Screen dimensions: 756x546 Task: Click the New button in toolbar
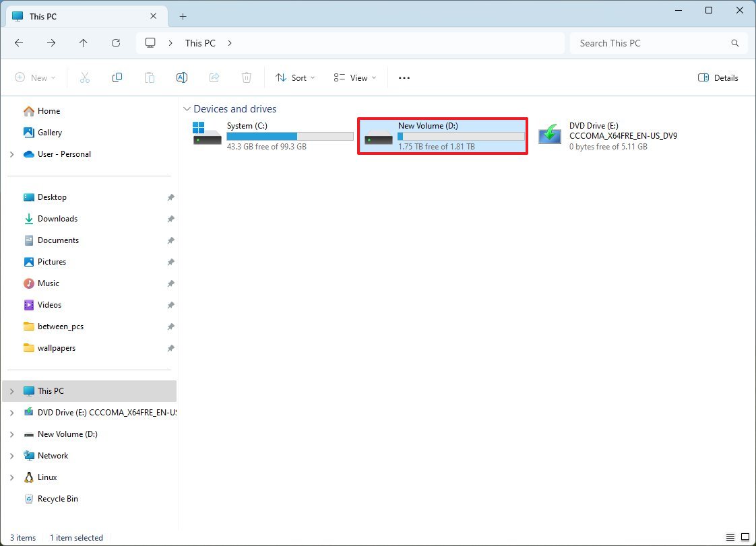[35, 77]
